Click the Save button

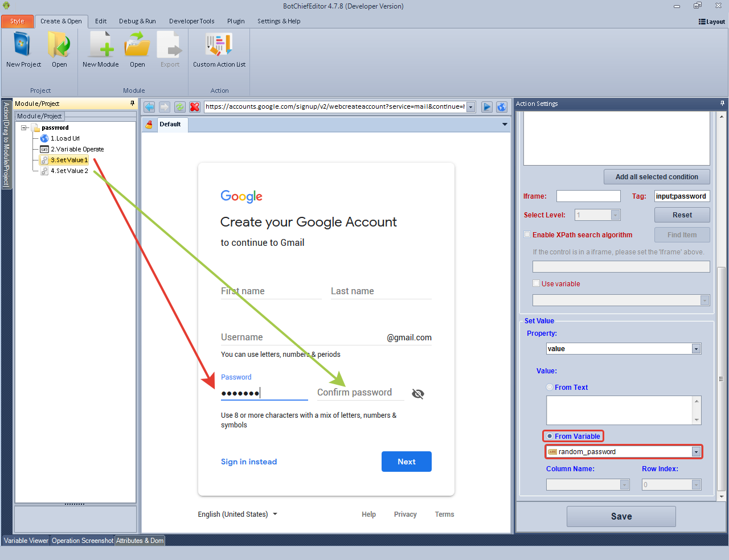click(621, 516)
